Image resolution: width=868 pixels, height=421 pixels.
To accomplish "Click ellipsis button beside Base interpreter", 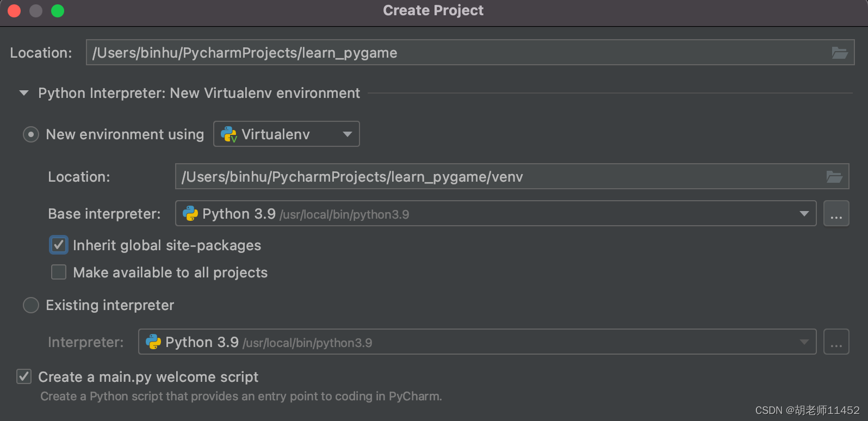I will (x=836, y=214).
